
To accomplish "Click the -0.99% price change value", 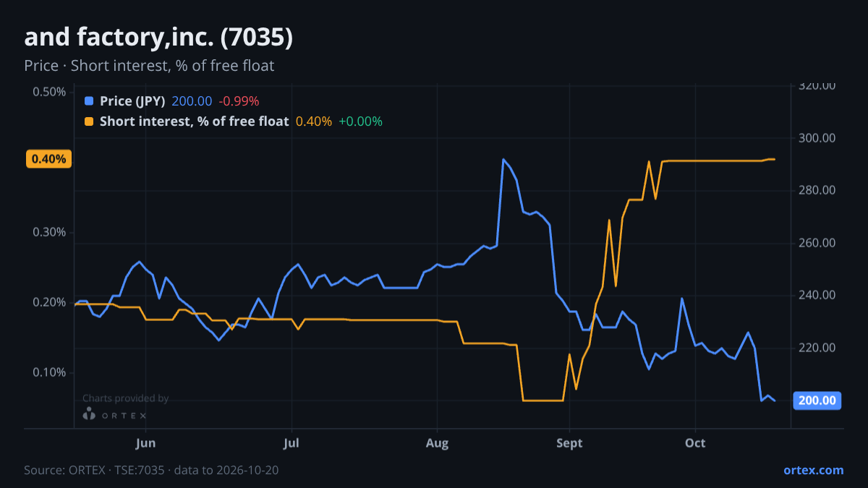I will [x=239, y=101].
